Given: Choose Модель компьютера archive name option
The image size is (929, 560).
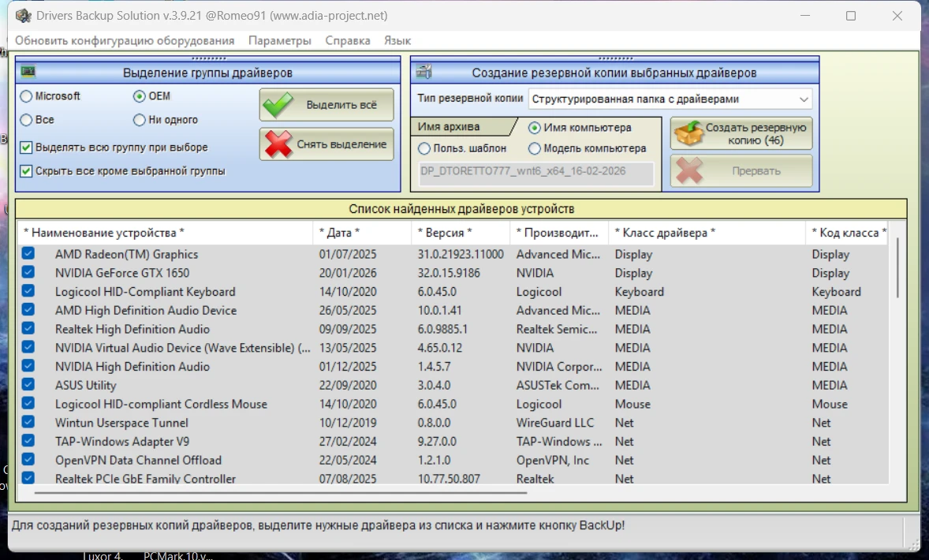Looking at the screenshot, I should tap(535, 148).
